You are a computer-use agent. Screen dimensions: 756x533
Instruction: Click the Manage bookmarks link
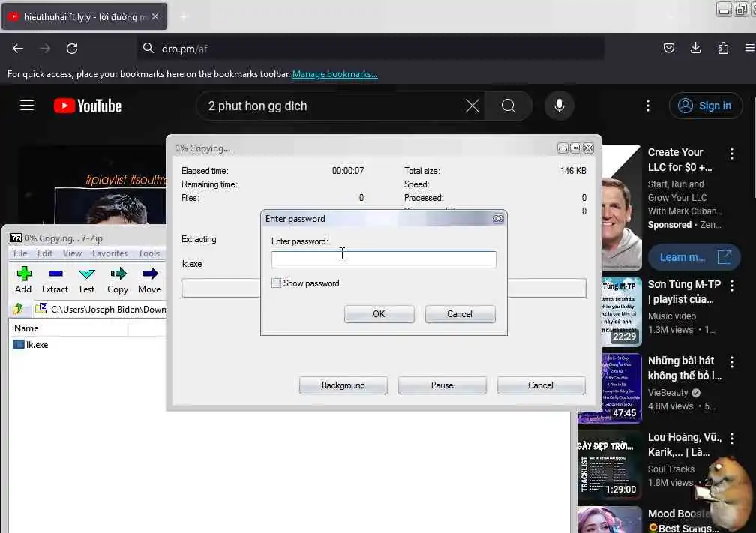[x=334, y=74]
